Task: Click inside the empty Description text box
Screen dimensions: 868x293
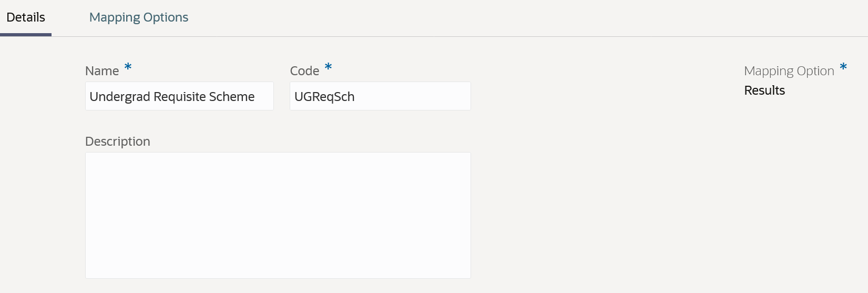Action: point(278,215)
